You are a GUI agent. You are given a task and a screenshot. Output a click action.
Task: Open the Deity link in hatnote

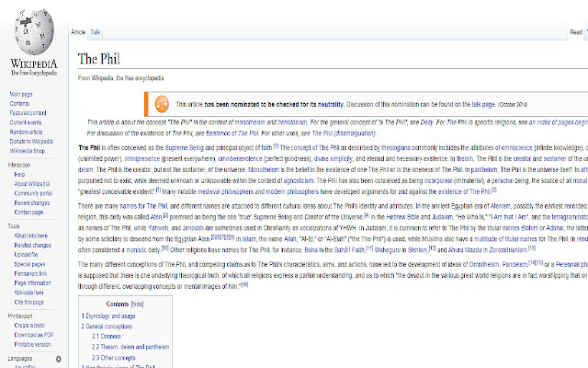[426, 122]
